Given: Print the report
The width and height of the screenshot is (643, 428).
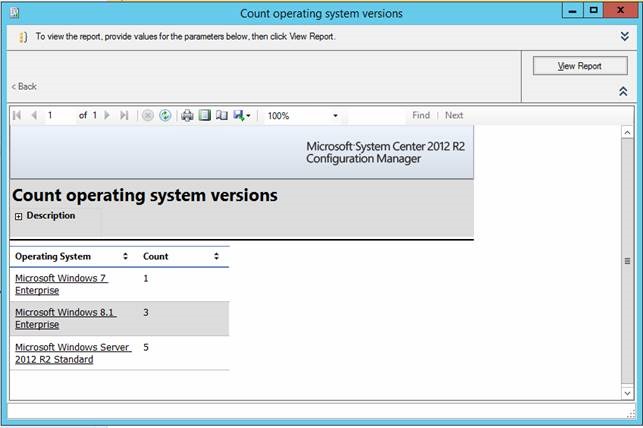Looking at the screenshot, I should [x=187, y=116].
